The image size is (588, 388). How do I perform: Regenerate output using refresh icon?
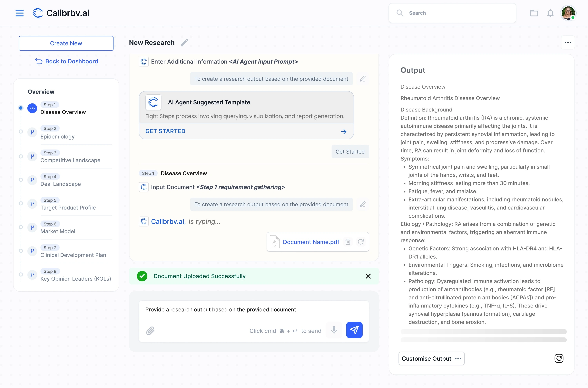559,358
